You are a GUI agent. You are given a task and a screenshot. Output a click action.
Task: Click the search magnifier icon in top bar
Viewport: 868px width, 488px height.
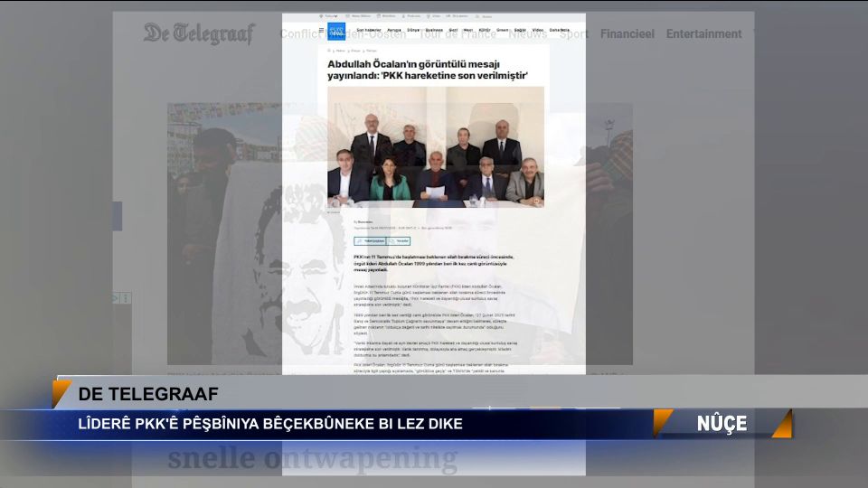point(477,16)
